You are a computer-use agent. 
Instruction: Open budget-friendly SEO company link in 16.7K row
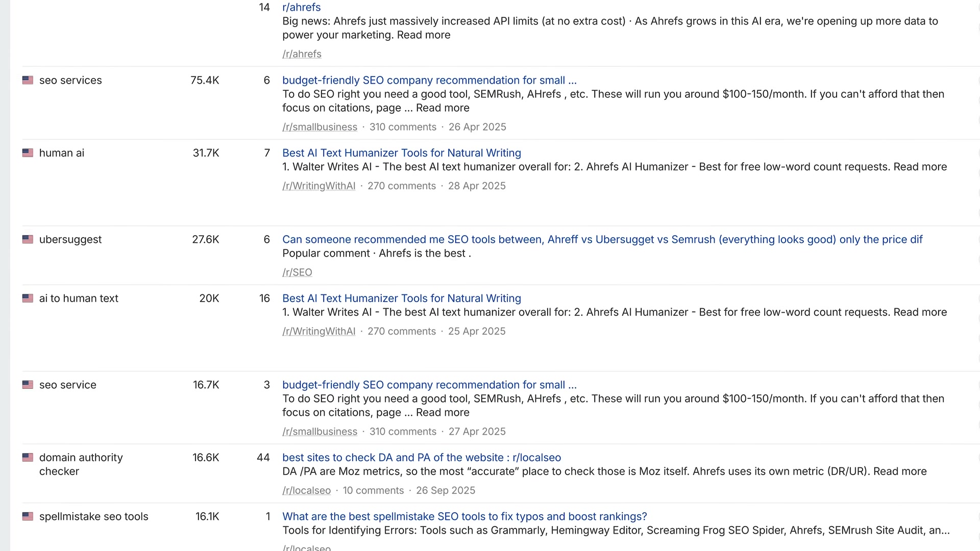(429, 385)
